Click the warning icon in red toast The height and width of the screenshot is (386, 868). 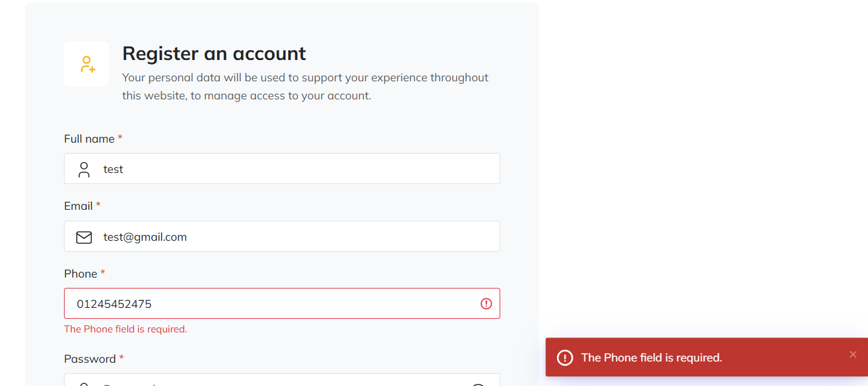pyautogui.click(x=565, y=358)
